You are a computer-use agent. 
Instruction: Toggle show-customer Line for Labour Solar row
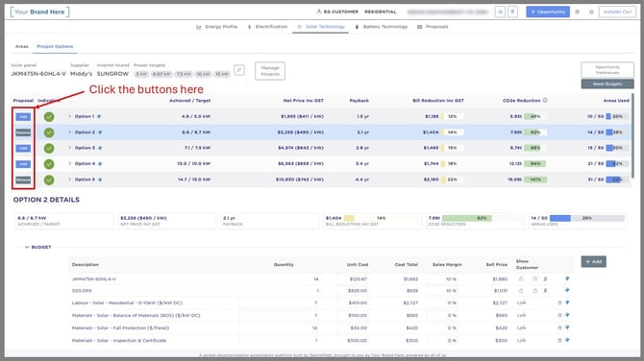click(x=522, y=302)
